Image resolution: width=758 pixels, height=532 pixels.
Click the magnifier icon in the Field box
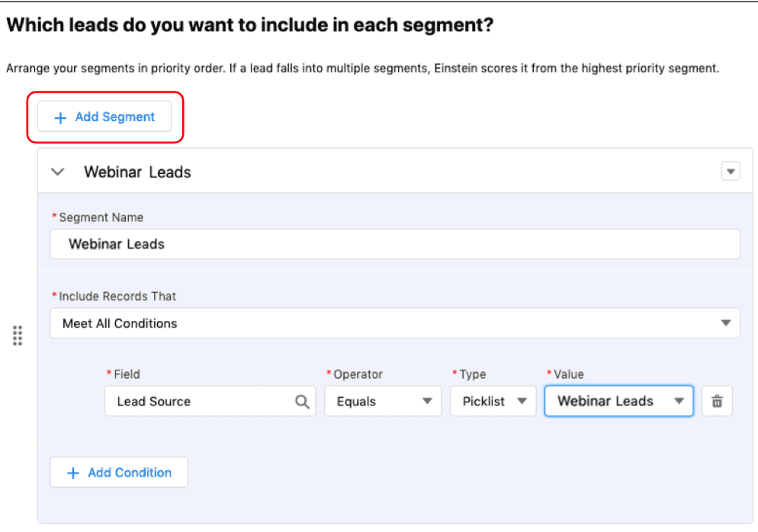(302, 402)
